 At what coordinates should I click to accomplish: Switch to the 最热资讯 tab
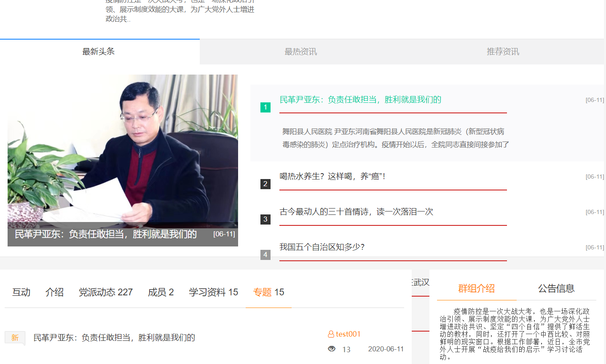[x=300, y=52]
